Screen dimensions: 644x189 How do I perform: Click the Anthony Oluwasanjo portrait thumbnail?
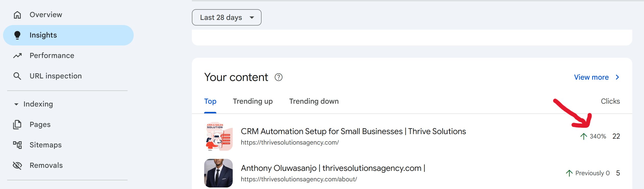pos(218,173)
